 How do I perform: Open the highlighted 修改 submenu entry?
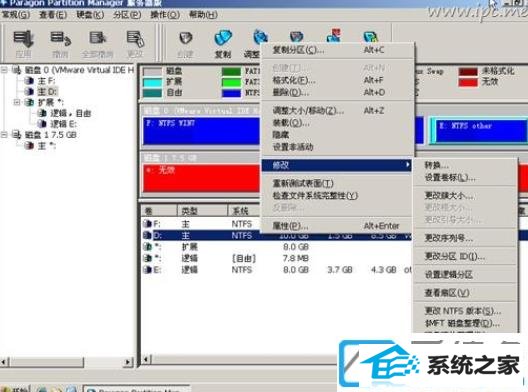(x=337, y=165)
